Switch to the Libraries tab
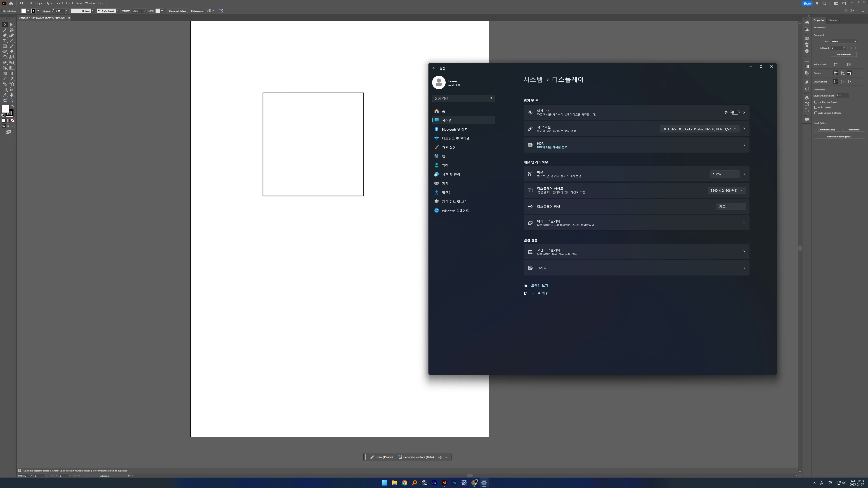This screenshot has height=488, width=868. coord(833,20)
